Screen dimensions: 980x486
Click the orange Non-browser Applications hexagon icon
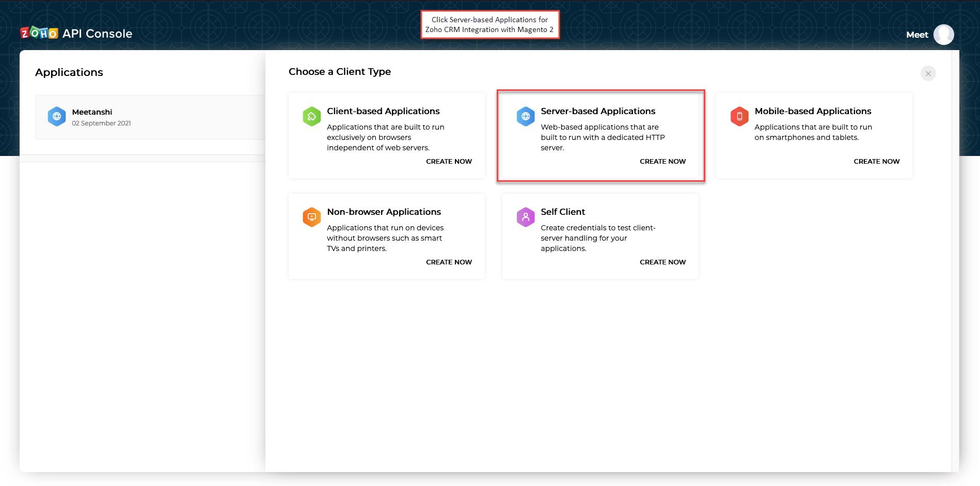[311, 217]
